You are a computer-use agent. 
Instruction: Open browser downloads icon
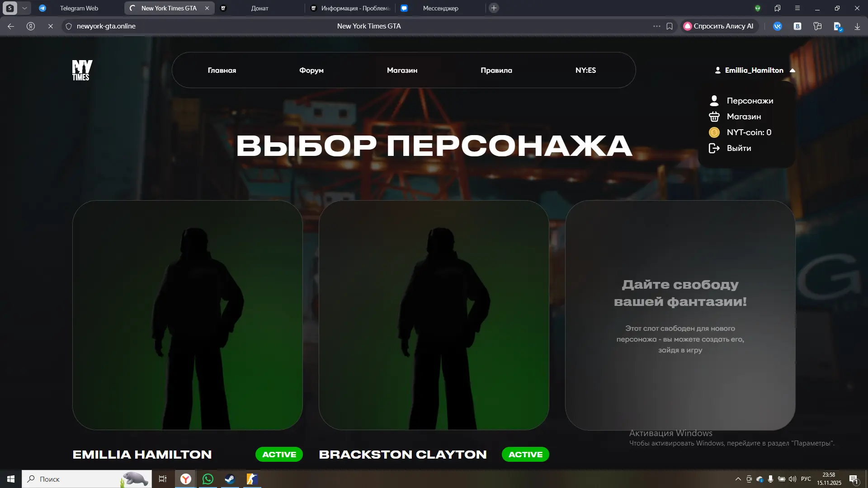point(857,26)
